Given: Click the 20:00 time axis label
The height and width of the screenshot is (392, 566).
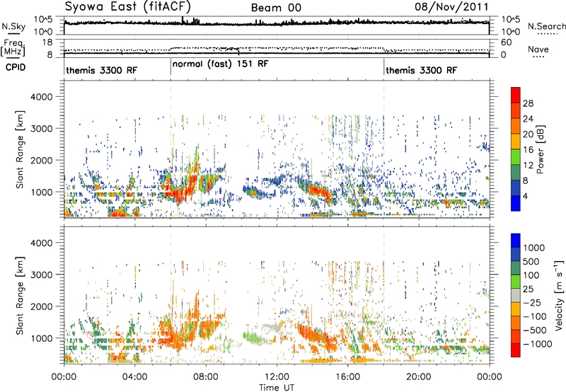Looking at the screenshot, I should 419,377.
